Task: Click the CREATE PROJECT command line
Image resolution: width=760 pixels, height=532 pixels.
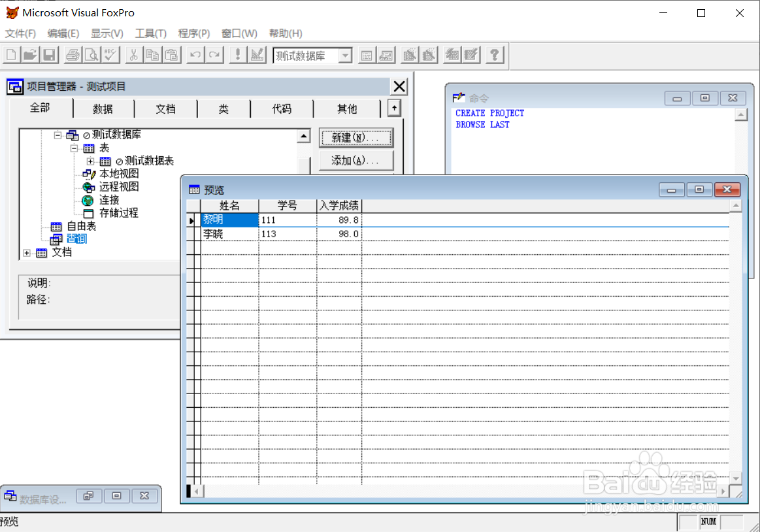Action: click(489, 113)
